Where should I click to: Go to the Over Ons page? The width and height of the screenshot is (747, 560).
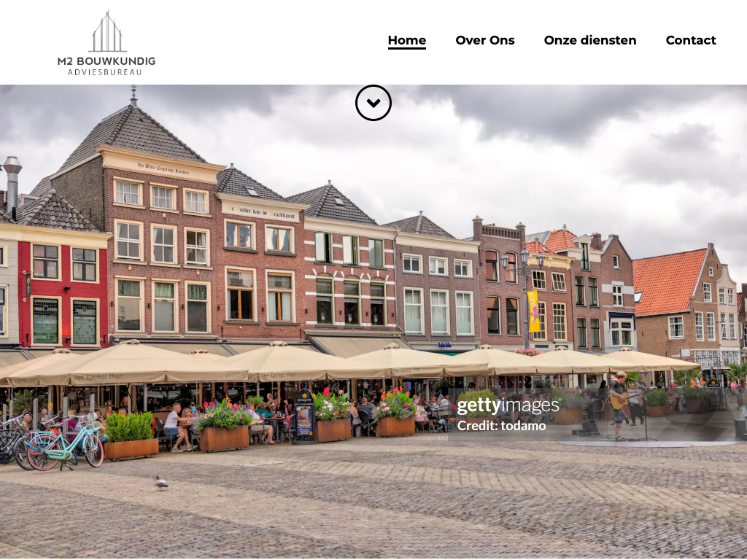coord(485,40)
